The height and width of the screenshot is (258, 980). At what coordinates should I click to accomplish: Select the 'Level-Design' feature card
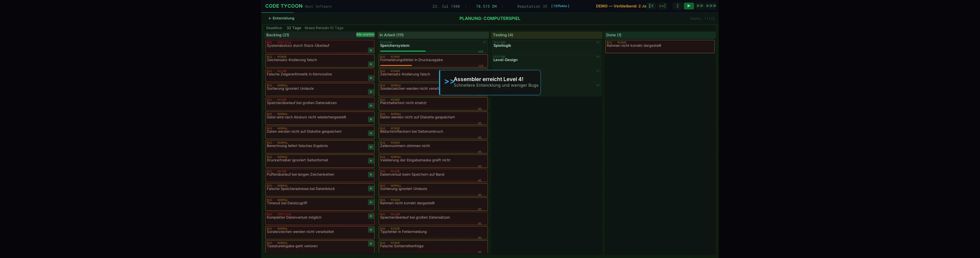546,60
